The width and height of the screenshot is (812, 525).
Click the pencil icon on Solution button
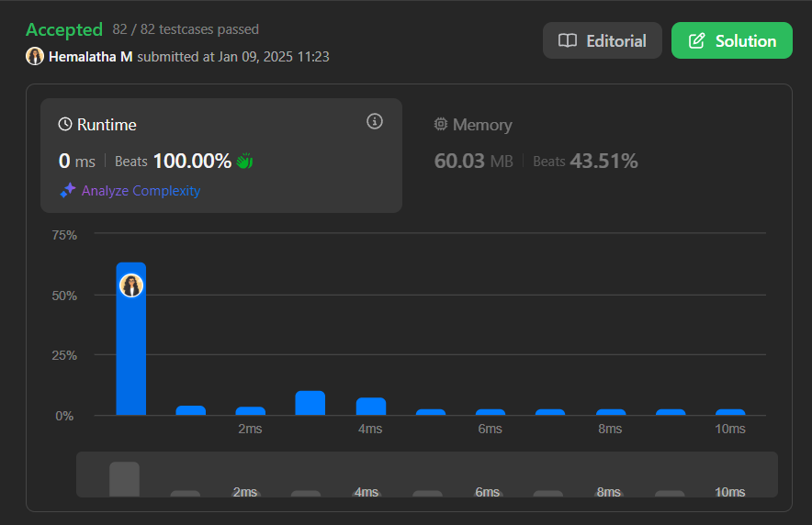click(697, 41)
